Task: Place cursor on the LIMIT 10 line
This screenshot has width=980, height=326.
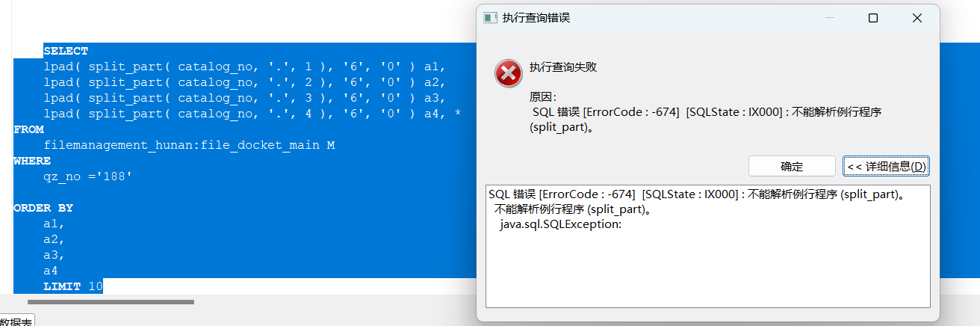Action: coord(73,286)
